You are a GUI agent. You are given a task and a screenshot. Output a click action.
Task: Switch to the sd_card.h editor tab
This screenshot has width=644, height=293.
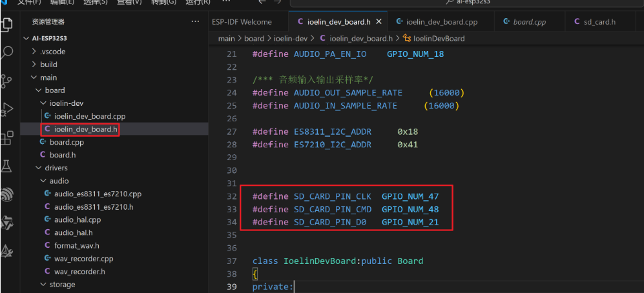599,22
